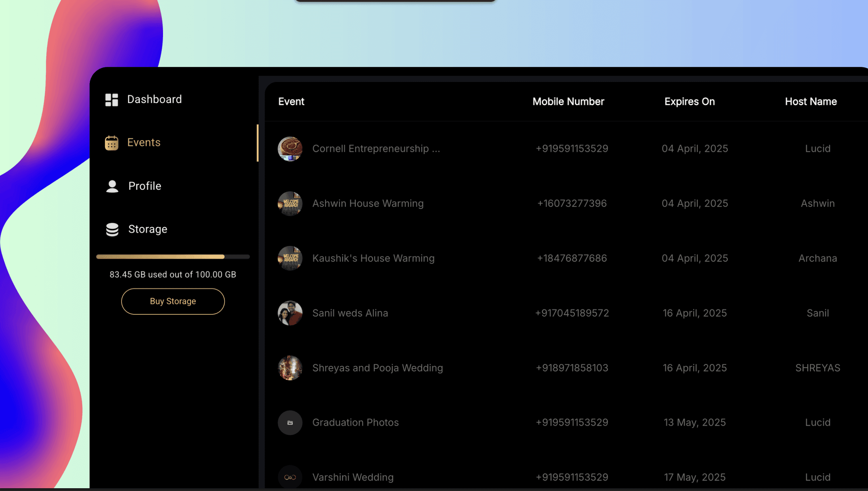
Task: Select the Storage menu label
Action: pos(148,229)
